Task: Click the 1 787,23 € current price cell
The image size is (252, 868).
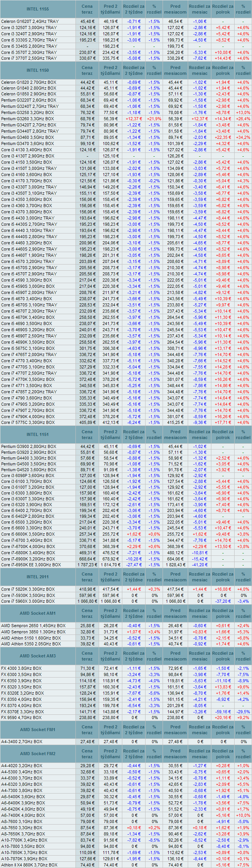Action: [87, 565]
